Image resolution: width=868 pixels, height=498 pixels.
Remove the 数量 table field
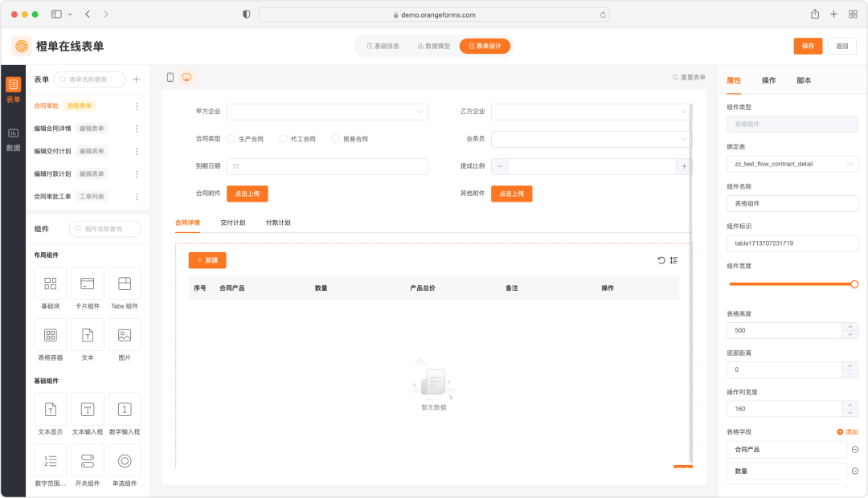click(x=854, y=471)
